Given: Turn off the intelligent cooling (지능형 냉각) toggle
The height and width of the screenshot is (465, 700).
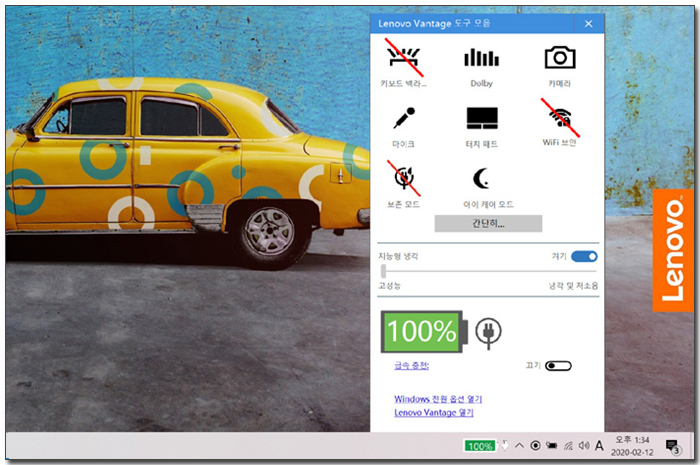Looking at the screenshot, I should pos(584,257).
